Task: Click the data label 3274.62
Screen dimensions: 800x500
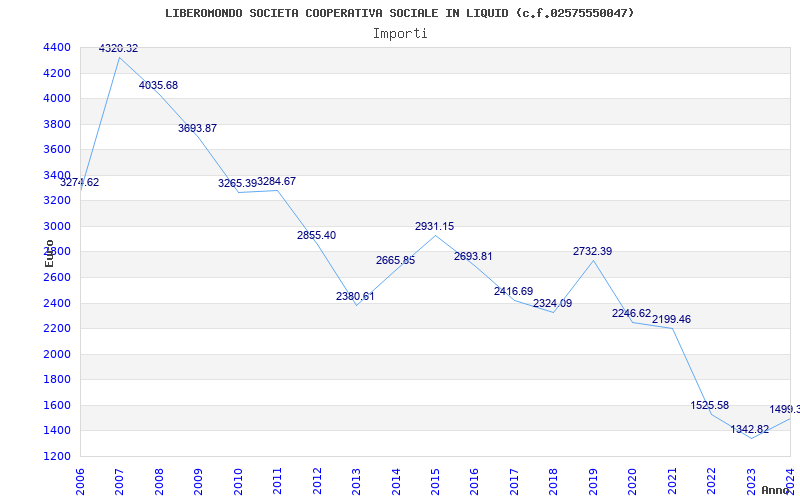Action: point(80,182)
